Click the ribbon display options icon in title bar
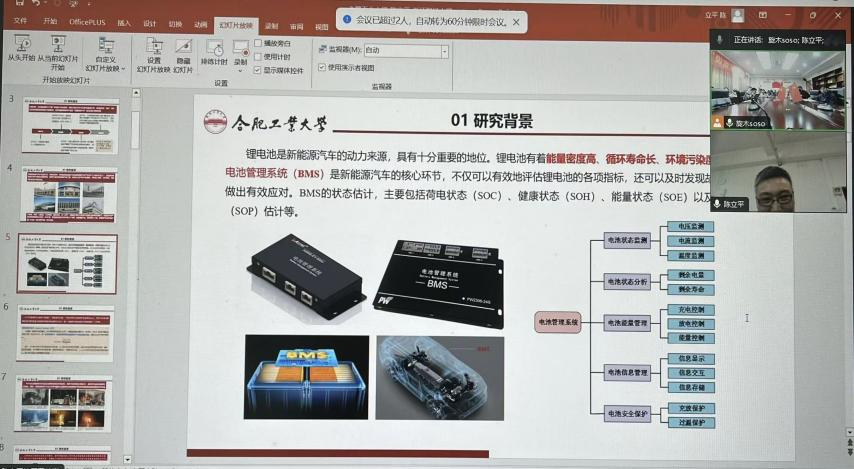Image resolution: width=854 pixels, height=469 pixels. coord(763,15)
